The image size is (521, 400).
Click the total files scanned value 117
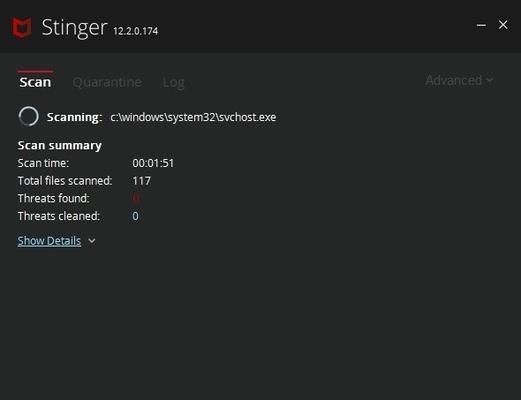point(142,181)
